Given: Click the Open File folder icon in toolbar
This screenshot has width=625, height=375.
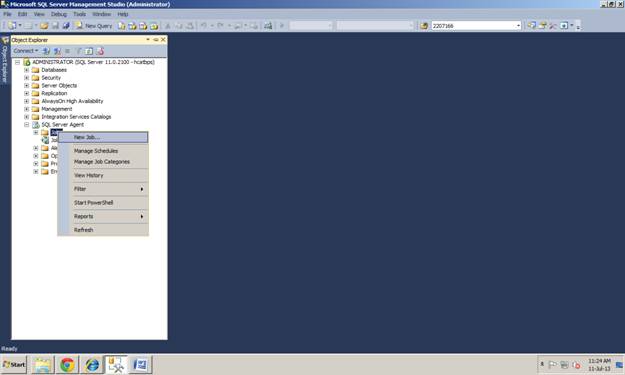Looking at the screenshot, I should tap(44, 26).
